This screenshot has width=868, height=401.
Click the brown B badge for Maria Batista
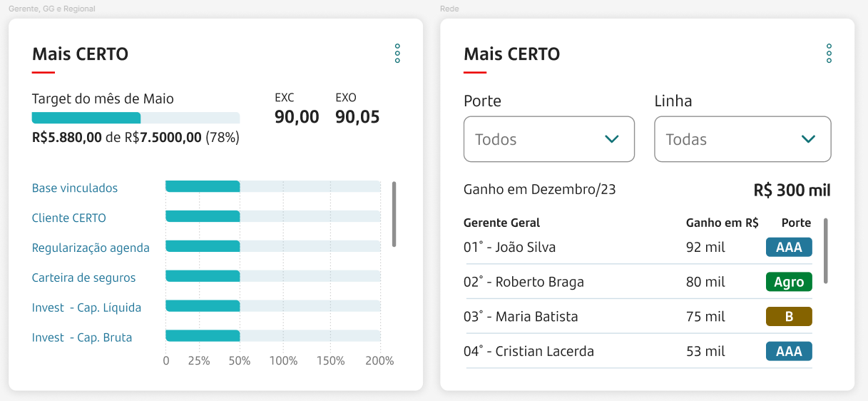(789, 316)
